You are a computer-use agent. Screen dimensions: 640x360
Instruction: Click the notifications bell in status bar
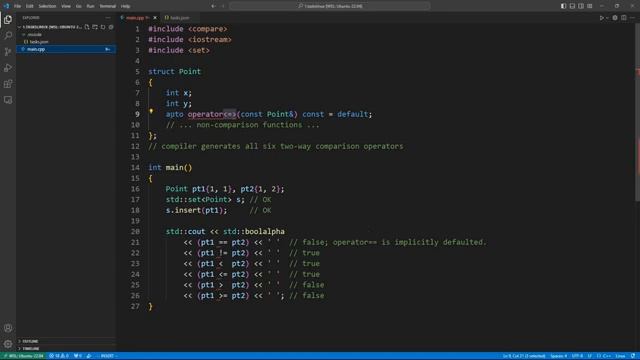coord(633,356)
